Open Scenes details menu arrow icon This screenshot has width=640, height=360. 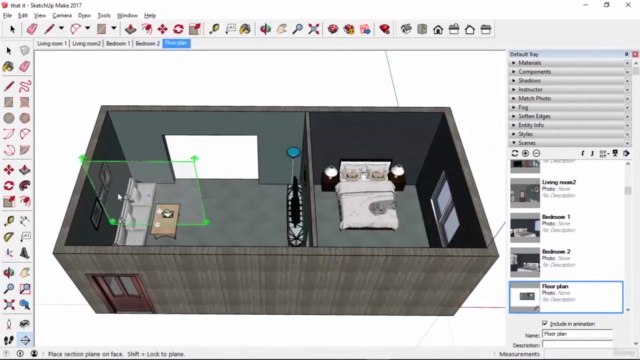click(x=626, y=153)
